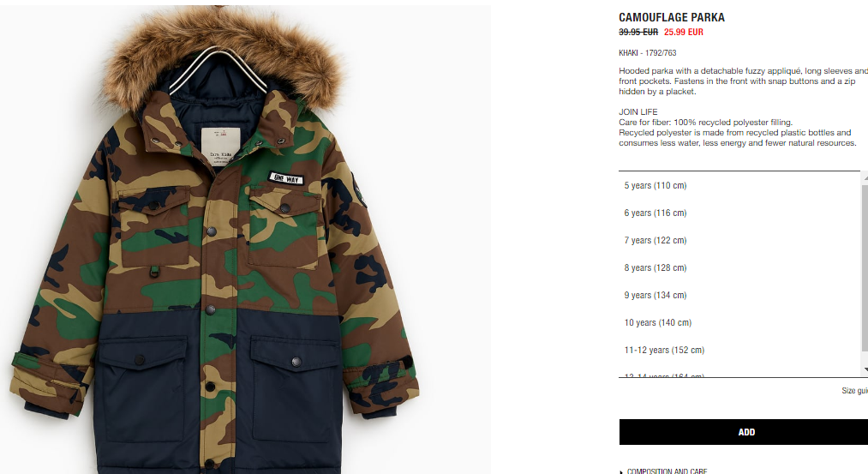Open the camouflage parka product photo

[245, 239]
